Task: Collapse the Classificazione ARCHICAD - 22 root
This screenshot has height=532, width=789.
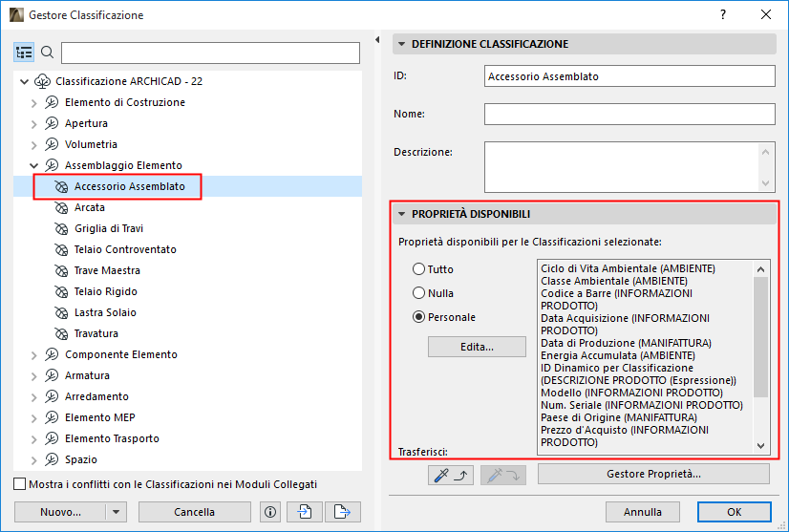Action: (x=24, y=81)
